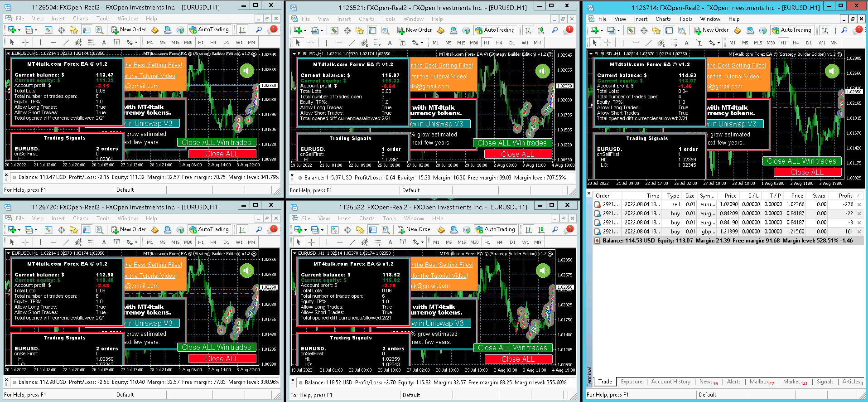Select trendline tool in window 1126714
Viewport: 868px width, 402px height.
[648, 43]
